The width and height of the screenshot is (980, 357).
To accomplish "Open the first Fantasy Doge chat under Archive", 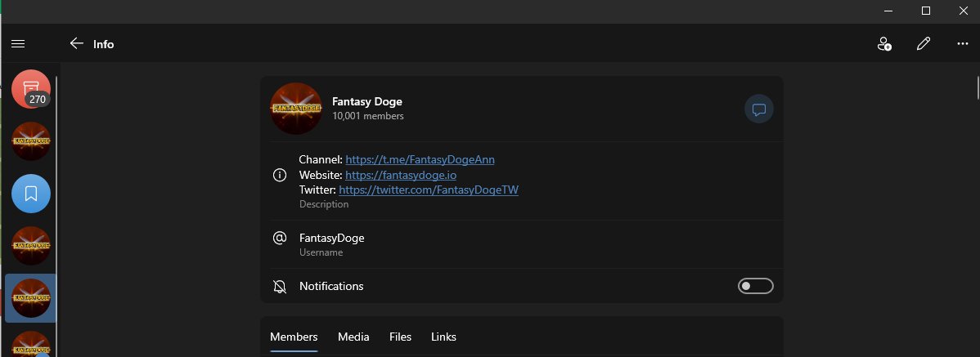I will [30, 141].
